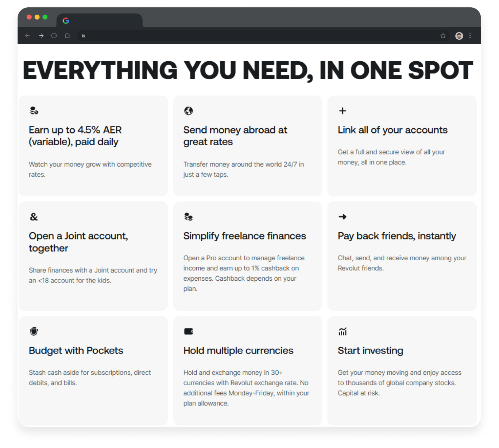Click text 'Open a Pro account to manage freelance'

pyautogui.click(x=244, y=258)
